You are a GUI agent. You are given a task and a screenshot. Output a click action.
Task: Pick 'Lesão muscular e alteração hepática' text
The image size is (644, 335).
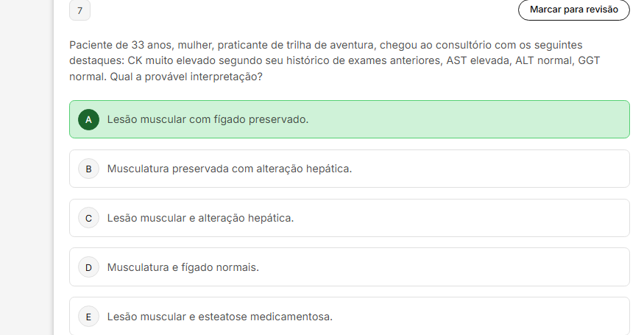pyautogui.click(x=200, y=218)
